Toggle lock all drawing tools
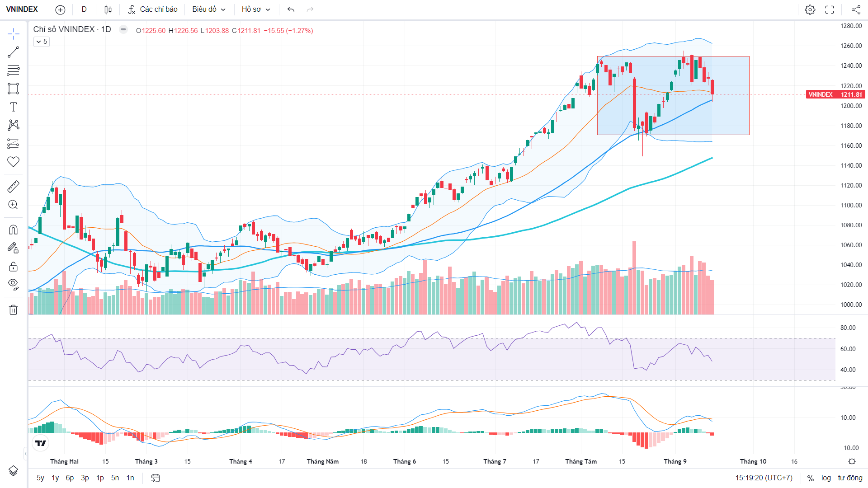The width and height of the screenshot is (868, 488). [x=13, y=266]
